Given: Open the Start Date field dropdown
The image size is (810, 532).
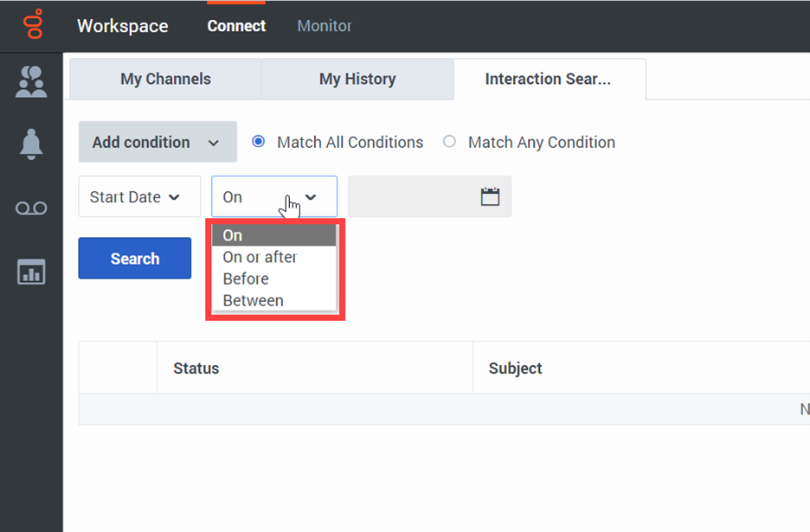Looking at the screenshot, I should tap(135, 197).
